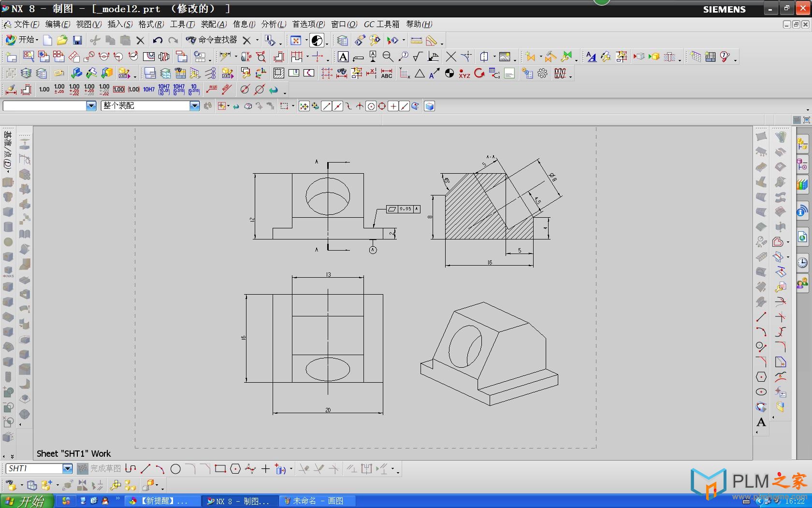Click the feature control frame icon
This screenshot has height=508, width=812.
coord(358,58)
